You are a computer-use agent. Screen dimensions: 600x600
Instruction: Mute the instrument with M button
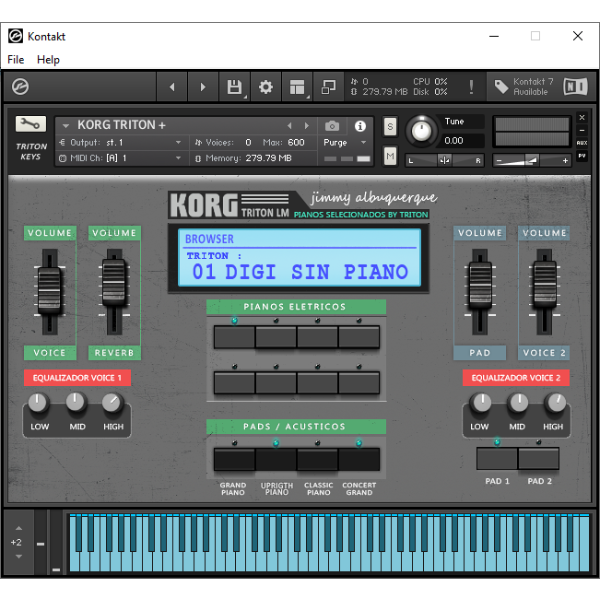pos(390,156)
